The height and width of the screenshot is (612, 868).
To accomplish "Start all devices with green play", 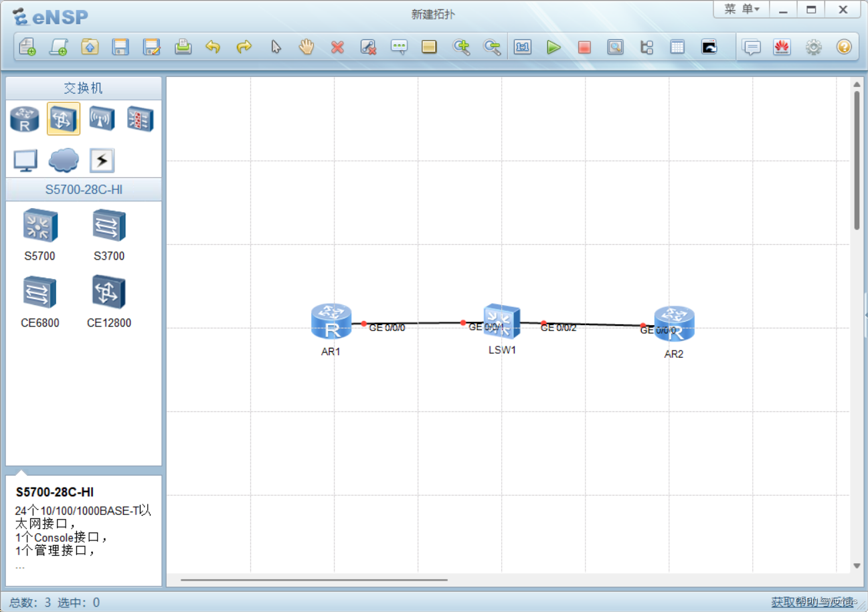I will [x=553, y=47].
